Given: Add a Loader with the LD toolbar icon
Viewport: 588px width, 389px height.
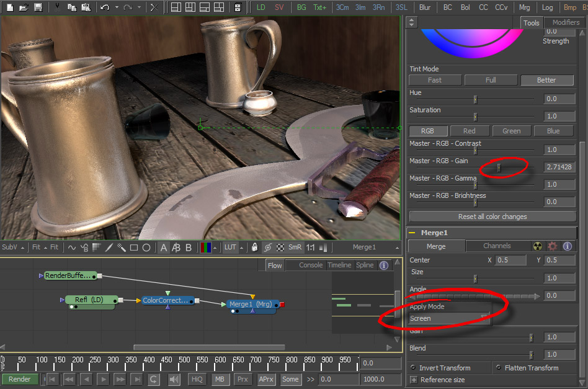Looking at the screenshot, I should click(x=261, y=7).
